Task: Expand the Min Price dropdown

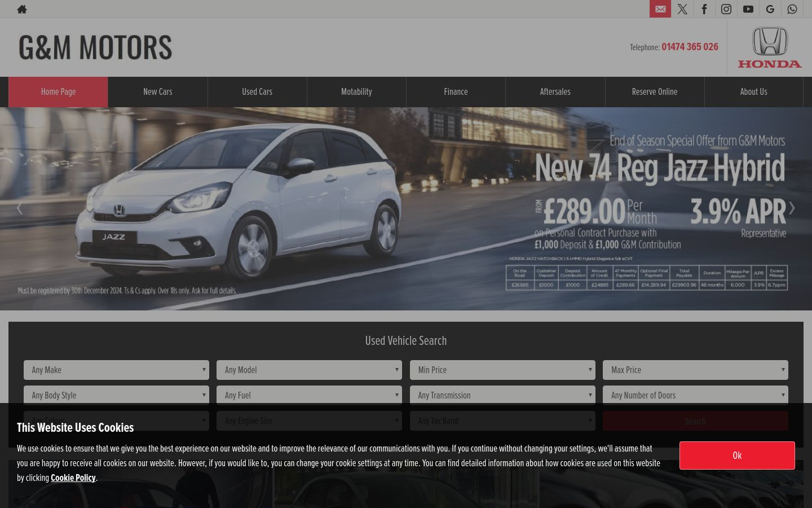Action: coord(502,370)
